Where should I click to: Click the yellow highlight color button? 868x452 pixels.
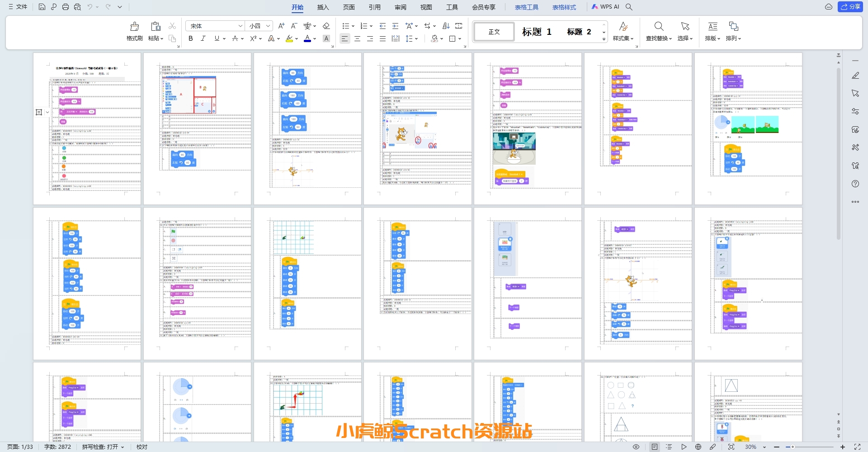289,38
